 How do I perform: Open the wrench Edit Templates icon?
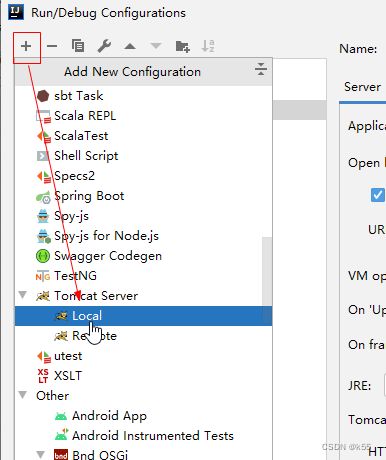coord(104,46)
